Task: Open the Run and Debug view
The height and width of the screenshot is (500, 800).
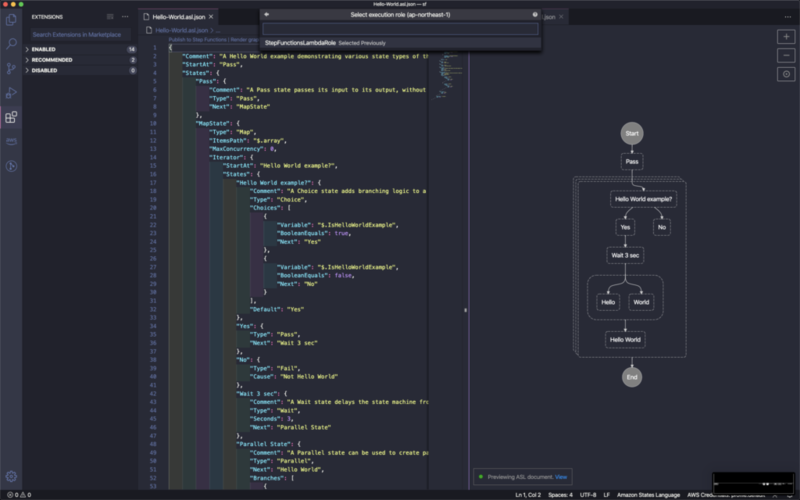Action: click(x=11, y=93)
